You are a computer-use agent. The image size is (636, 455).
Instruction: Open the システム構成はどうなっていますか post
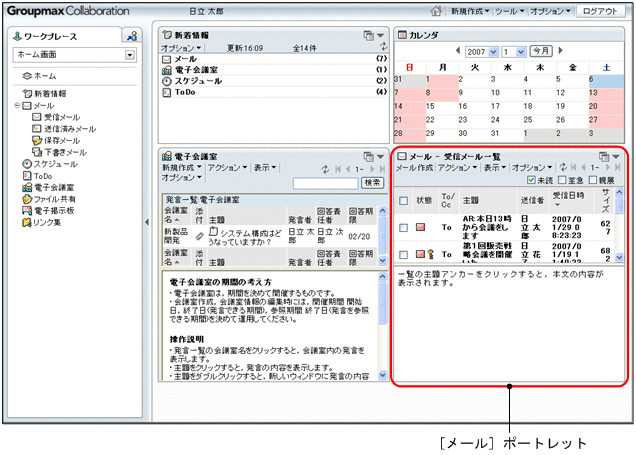[x=245, y=237]
